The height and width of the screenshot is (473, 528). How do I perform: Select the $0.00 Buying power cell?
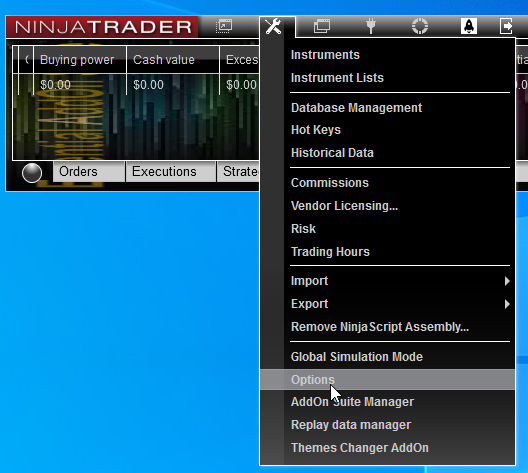pyautogui.click(x=80, y=85)
